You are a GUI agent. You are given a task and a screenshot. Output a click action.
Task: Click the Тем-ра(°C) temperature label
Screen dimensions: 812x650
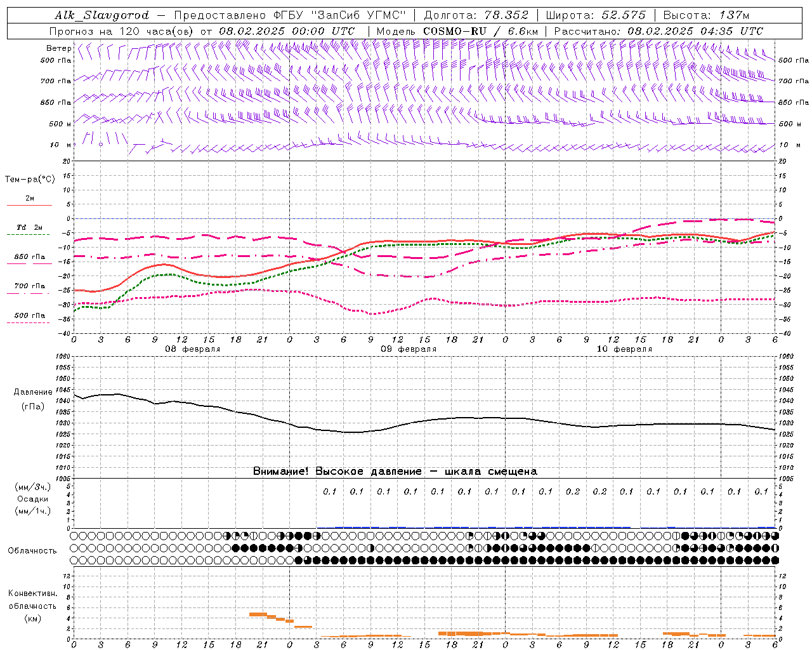pos(30,180)
